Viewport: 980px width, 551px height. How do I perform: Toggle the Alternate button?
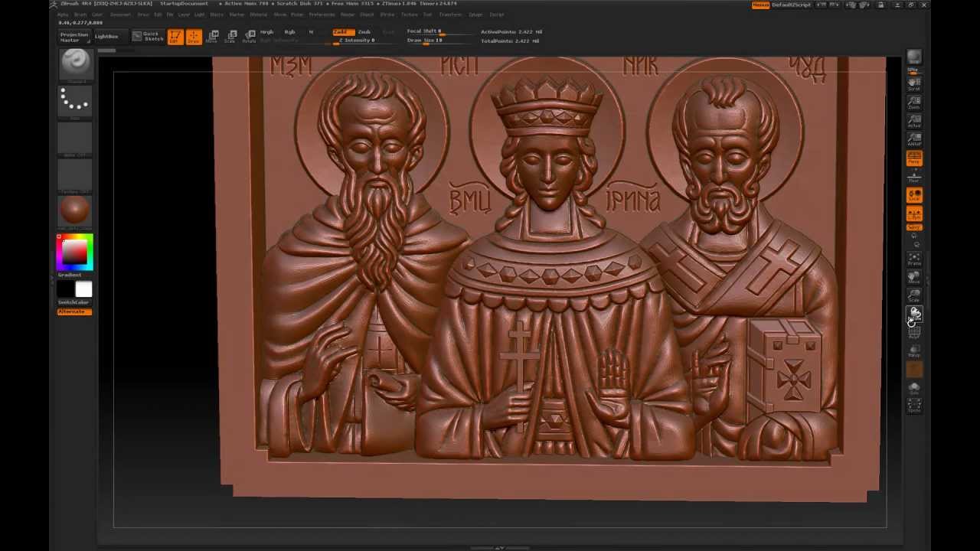tap(73, 311)
